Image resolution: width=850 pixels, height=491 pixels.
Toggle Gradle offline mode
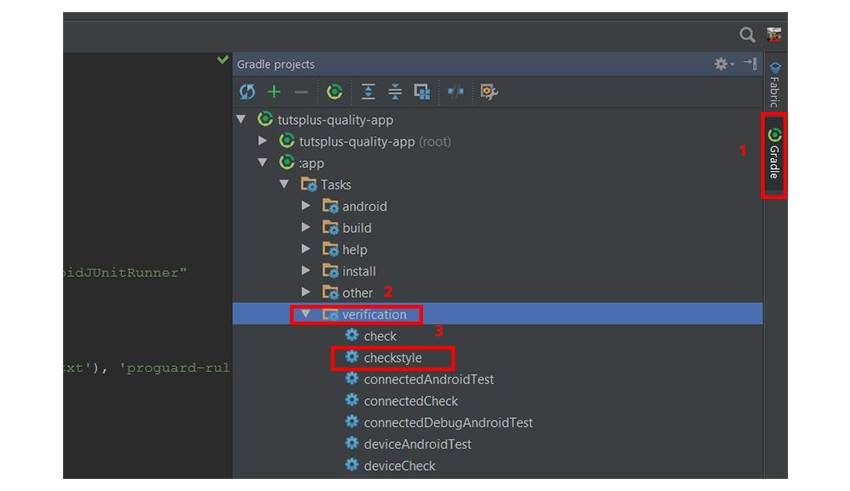coord(455,92)
